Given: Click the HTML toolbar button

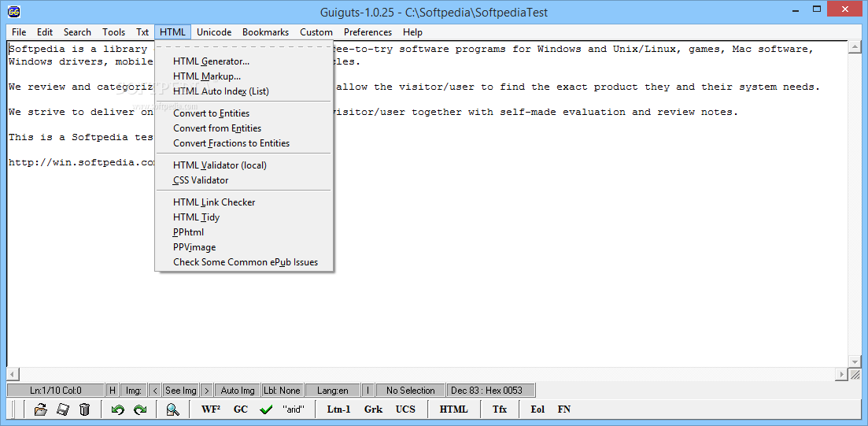Looking at the screenshot, I should (453, 410).
